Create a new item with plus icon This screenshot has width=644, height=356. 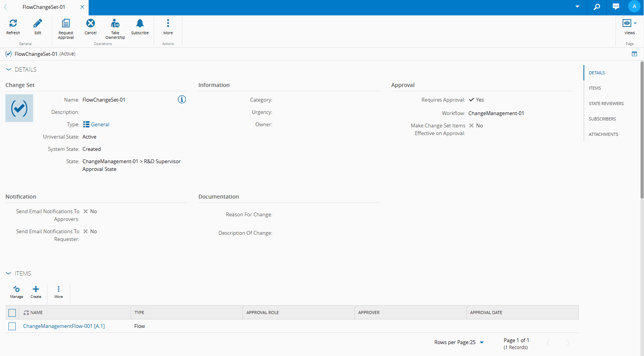(x=36, y=289)
